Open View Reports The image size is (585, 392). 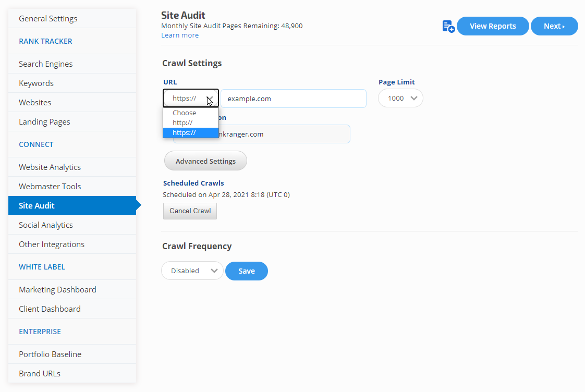[x=493, y=26]
